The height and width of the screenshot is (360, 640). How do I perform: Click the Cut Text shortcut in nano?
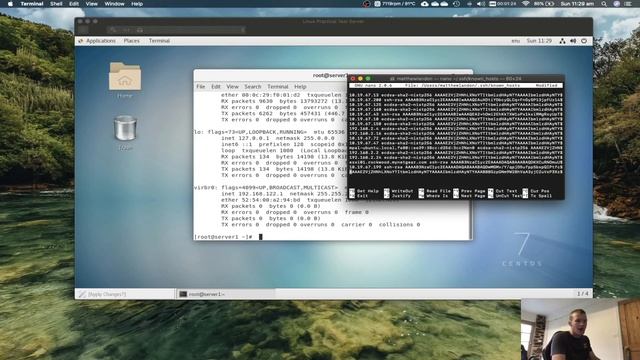[x=503, y=191]
